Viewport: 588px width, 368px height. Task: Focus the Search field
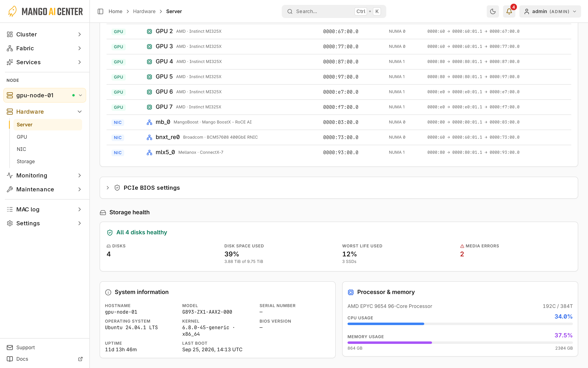point(334,11)
